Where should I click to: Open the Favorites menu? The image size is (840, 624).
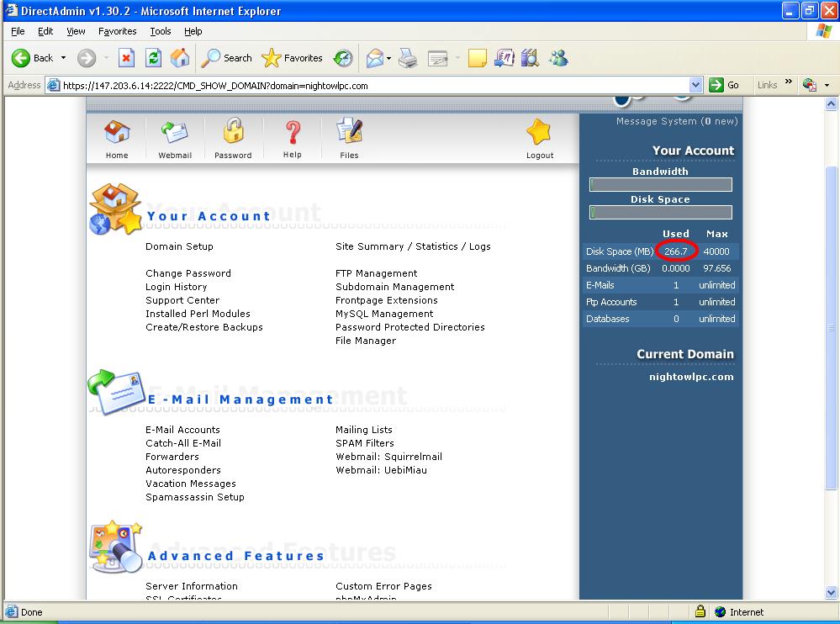[x=118, y=31]
